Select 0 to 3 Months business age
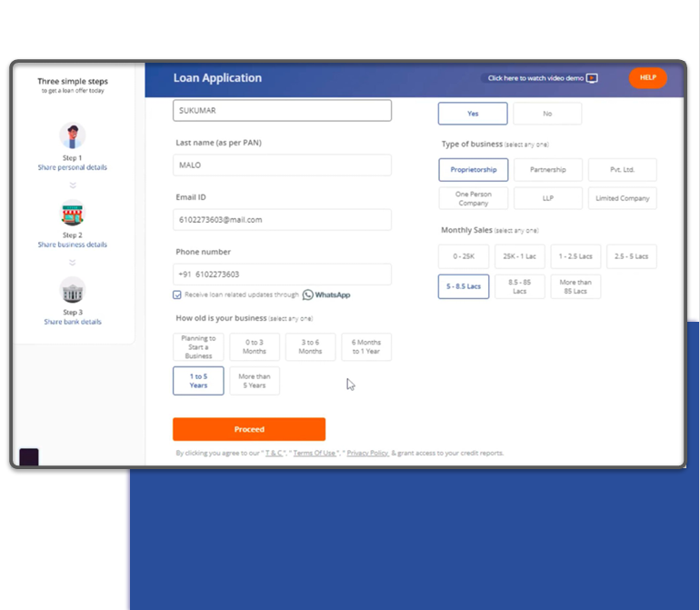The width and height of the screenshot is (700, 610). click(x=255, y=347)
